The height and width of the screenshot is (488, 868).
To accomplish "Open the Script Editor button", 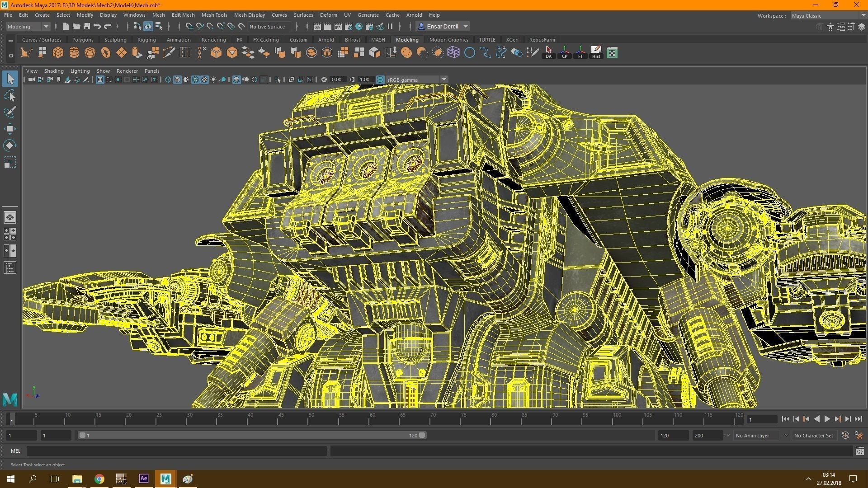I will click(x=859, y=450).
